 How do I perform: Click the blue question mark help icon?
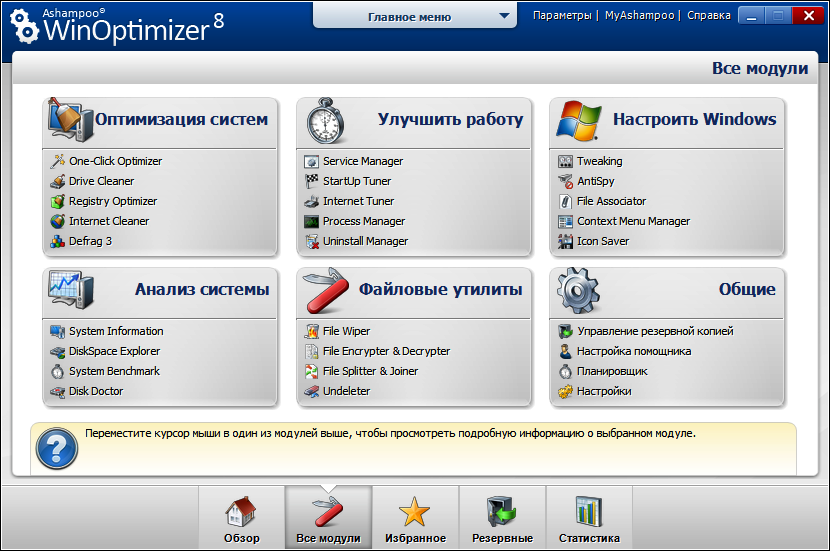[57, 449]
